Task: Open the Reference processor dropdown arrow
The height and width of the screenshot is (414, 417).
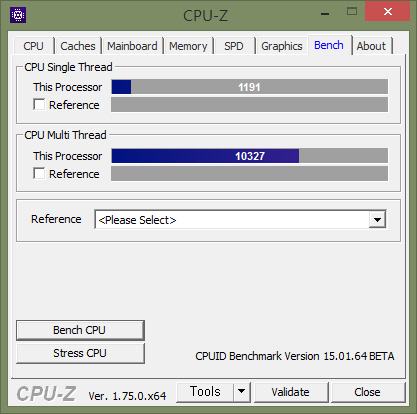Action: click(x=377, y=220)
